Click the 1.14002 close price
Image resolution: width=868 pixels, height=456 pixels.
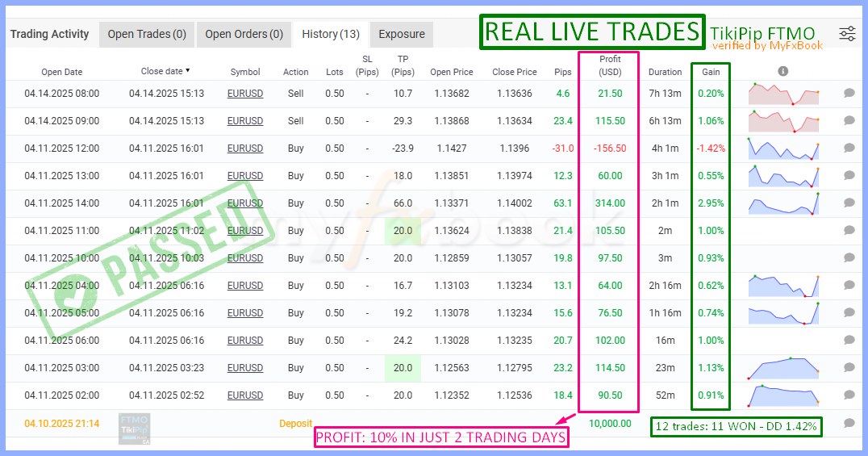point(515,203)
